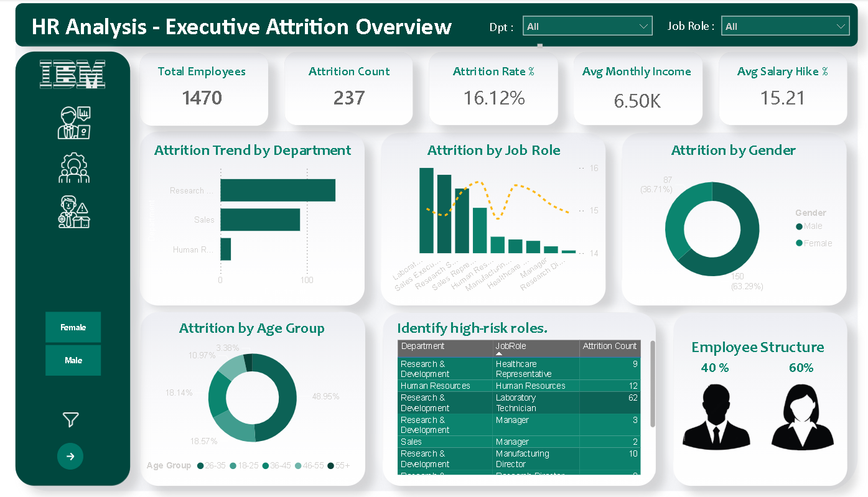Filter by Male gender button
This screenshot has height=497, width=868.
coord(73,360)
